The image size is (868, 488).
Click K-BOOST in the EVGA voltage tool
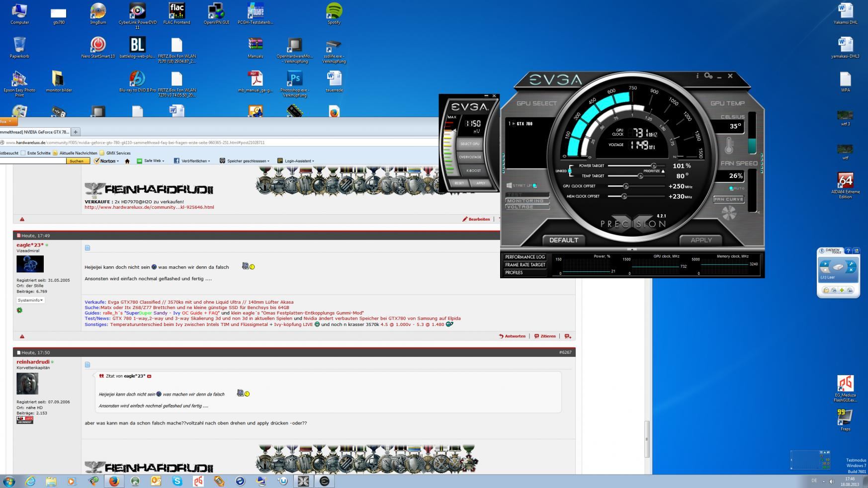tap(473, 170)
